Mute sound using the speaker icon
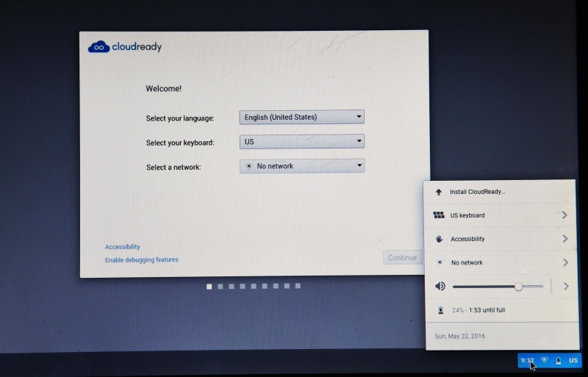588x377 pixels. coord(440,286)
